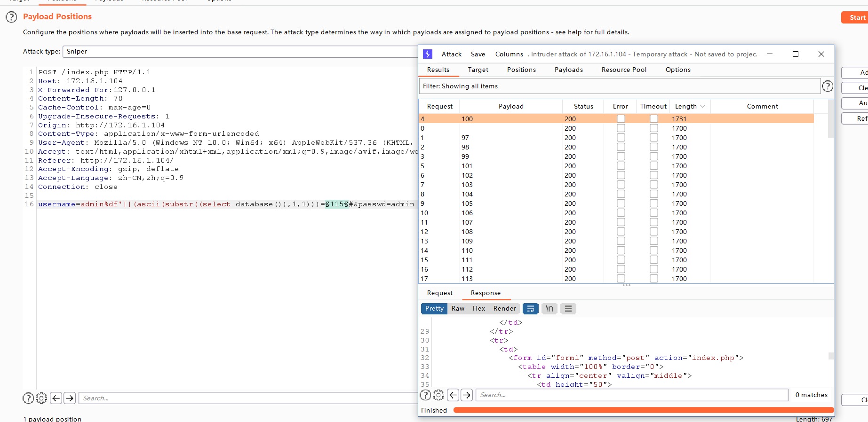Select the result row with payload 104

(616, 194)
